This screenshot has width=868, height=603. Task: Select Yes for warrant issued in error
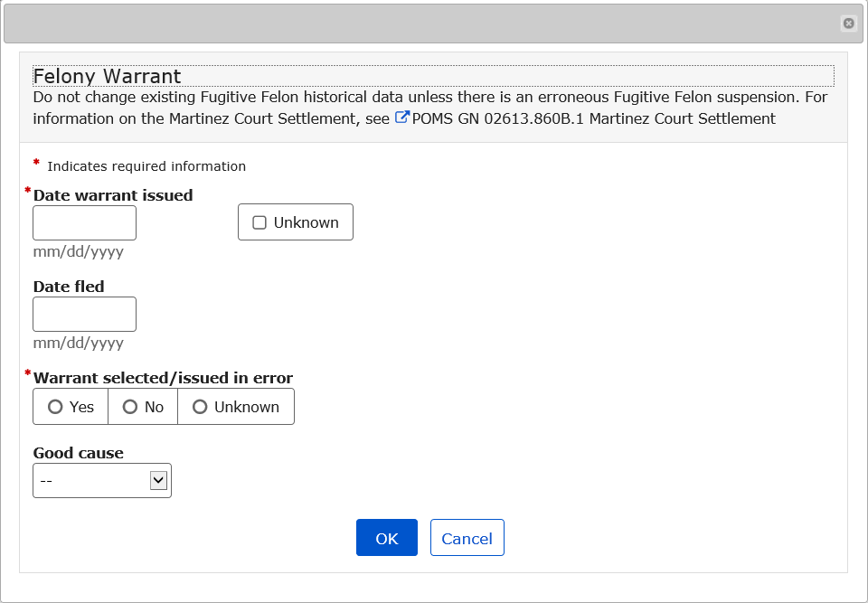pos(56,407)
